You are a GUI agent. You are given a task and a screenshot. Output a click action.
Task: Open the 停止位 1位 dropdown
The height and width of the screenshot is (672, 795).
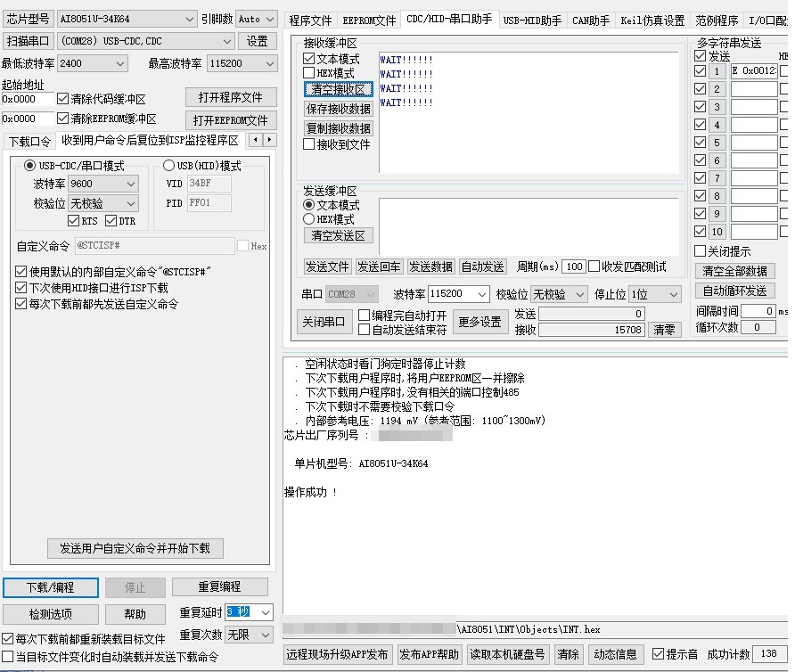(655, 294)
